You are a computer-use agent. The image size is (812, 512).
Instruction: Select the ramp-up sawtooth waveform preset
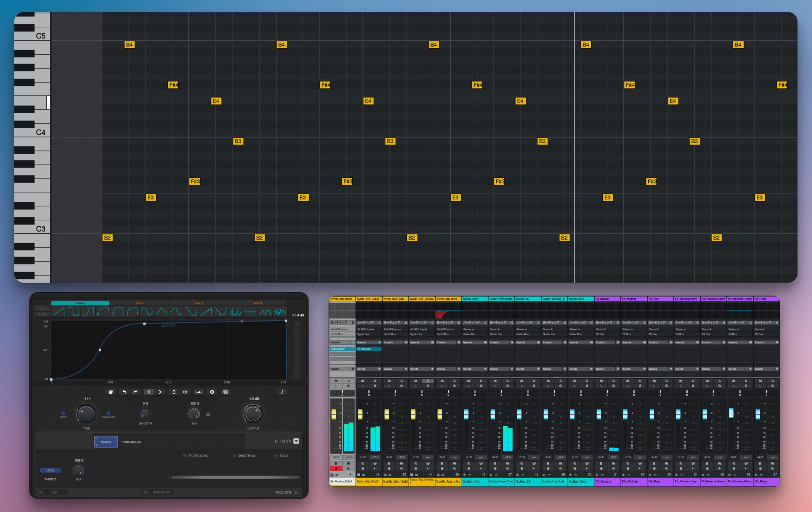58,311
